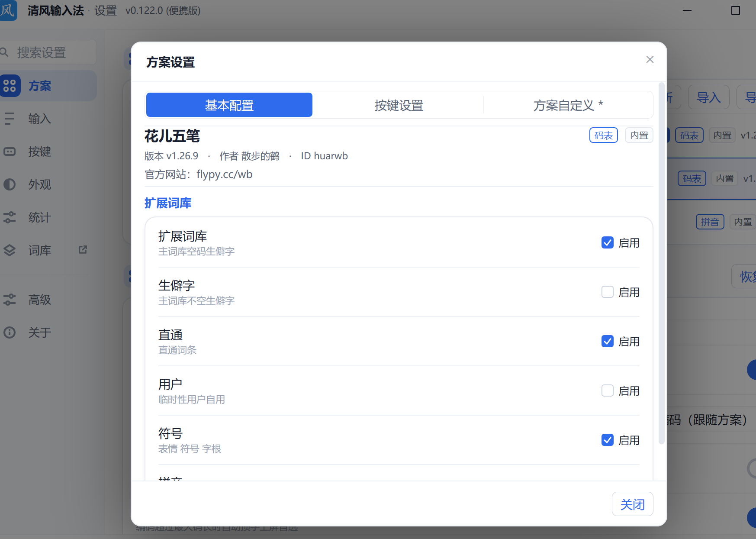Image resolution: width=756 pixels, height=539 pixels.
Task: Click the 拼音 tag in background list
Action: [x=710, y=222]
